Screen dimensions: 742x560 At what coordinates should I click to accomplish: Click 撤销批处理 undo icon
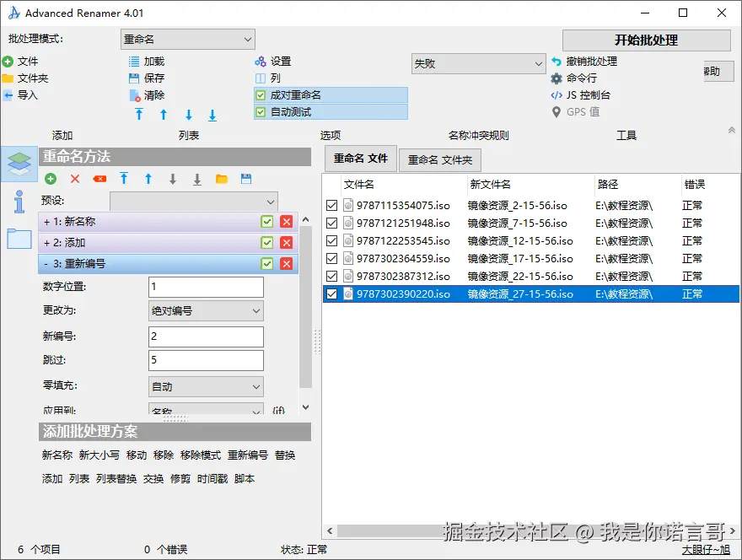pos(556,62)
